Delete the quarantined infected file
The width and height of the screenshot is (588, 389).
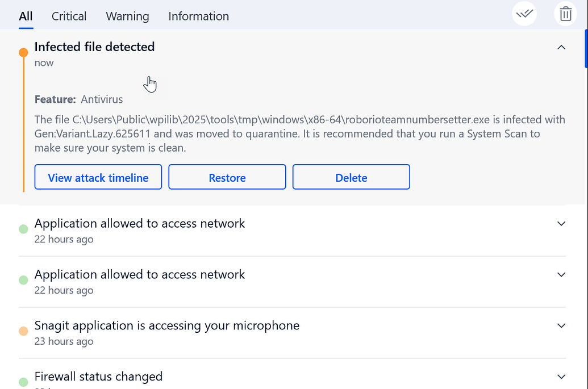pyautogui.click(x=351, y=177)
